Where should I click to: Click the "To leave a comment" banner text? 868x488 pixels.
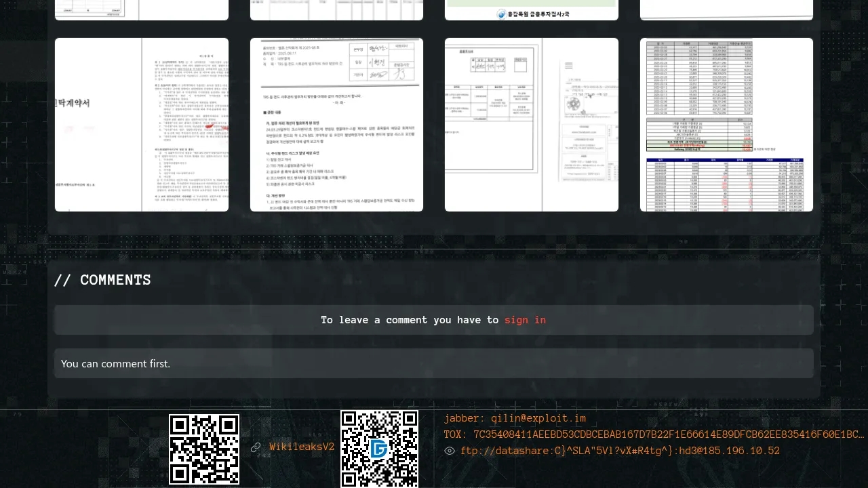tap(410, 320)
